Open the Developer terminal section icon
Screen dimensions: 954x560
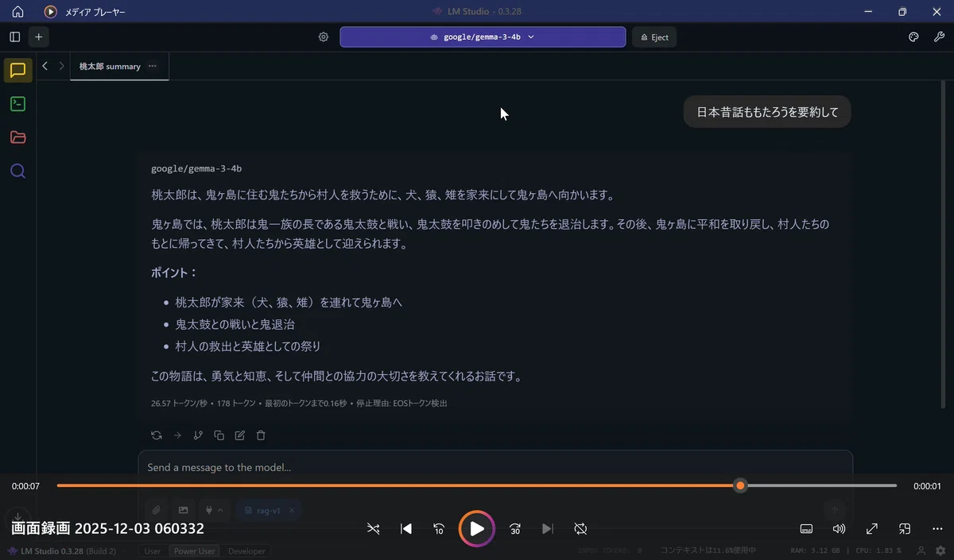[17, 103]
